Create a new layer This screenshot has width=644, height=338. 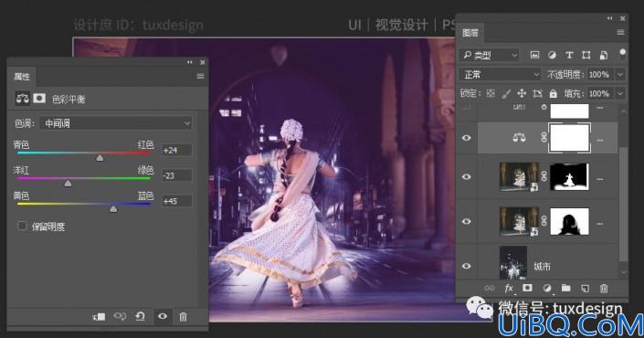tap(585, 289)
